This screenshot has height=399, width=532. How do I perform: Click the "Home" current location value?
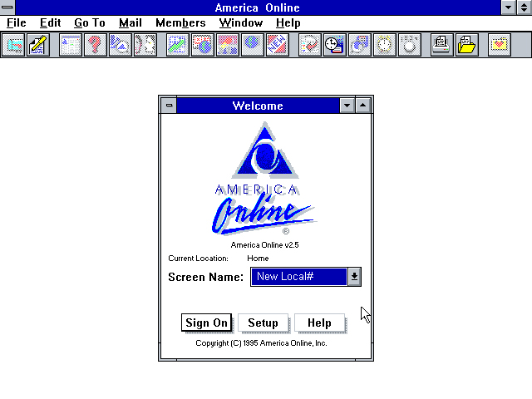258,259
